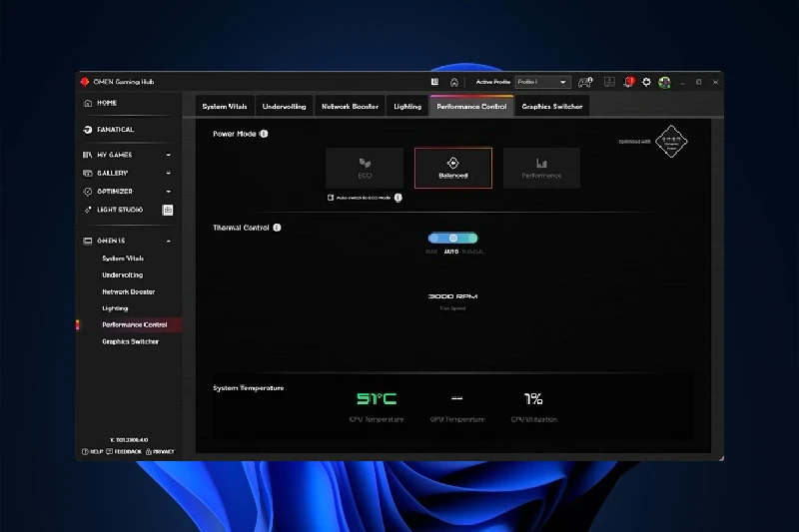Enable Auto-switch to ECO Mode checkbox
The image size is (799, 532).
(331, 198)
